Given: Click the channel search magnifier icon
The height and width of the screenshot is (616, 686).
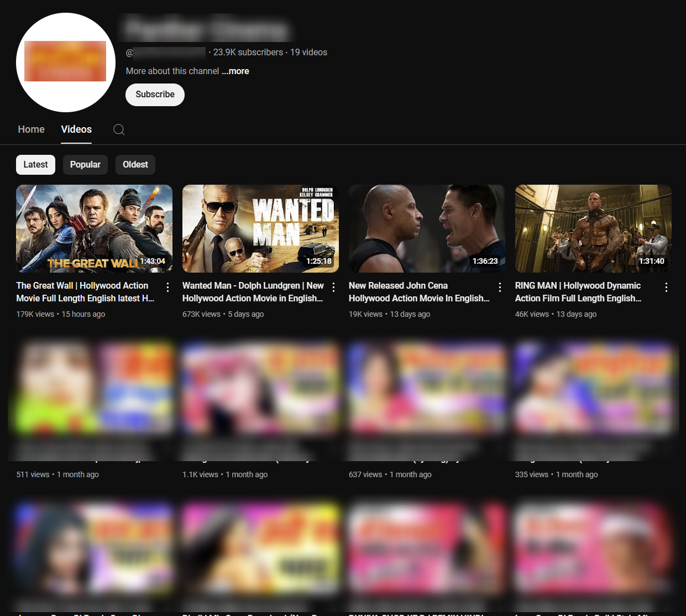Looking at the screenshot, I should click(x=119, y=129).
